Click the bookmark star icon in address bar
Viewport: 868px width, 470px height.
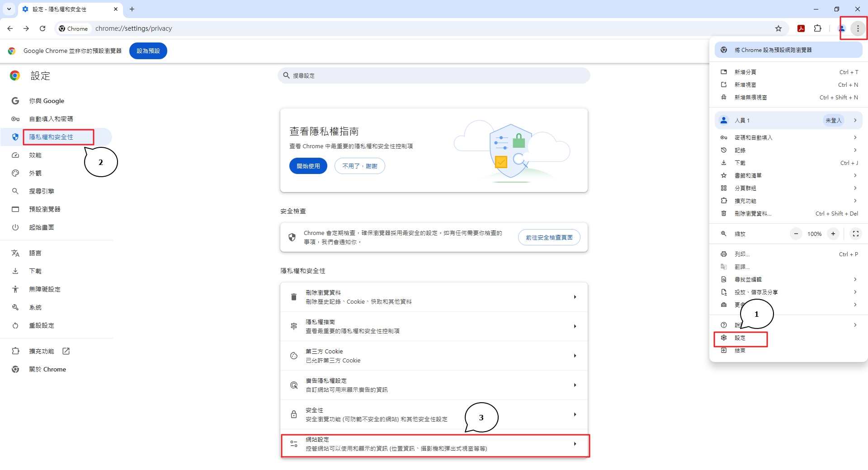click(x=778, y=28)
